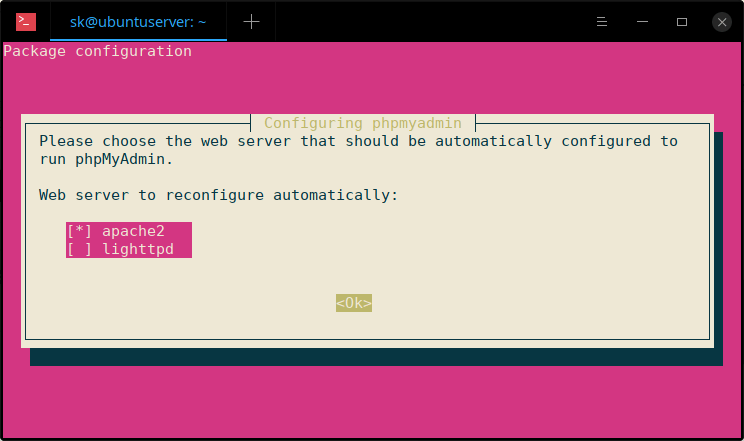Uncheck the apache2 checkbox marker

(79, 231)
